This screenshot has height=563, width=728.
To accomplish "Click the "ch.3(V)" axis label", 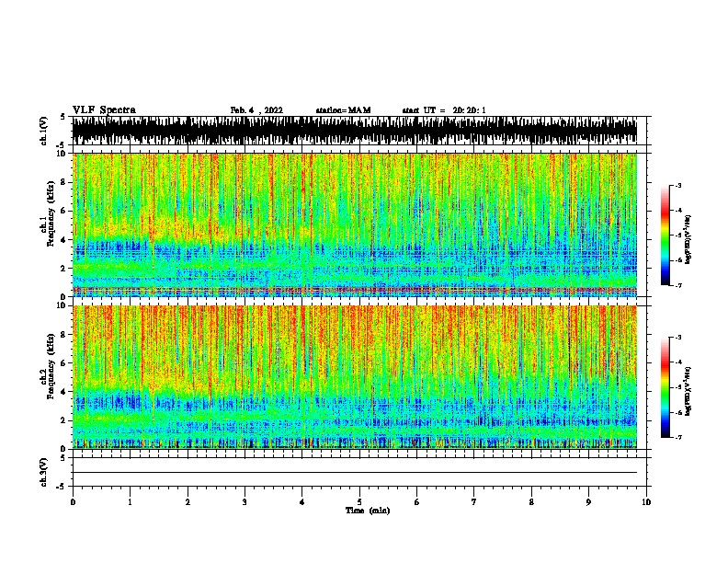I will 43,472.
